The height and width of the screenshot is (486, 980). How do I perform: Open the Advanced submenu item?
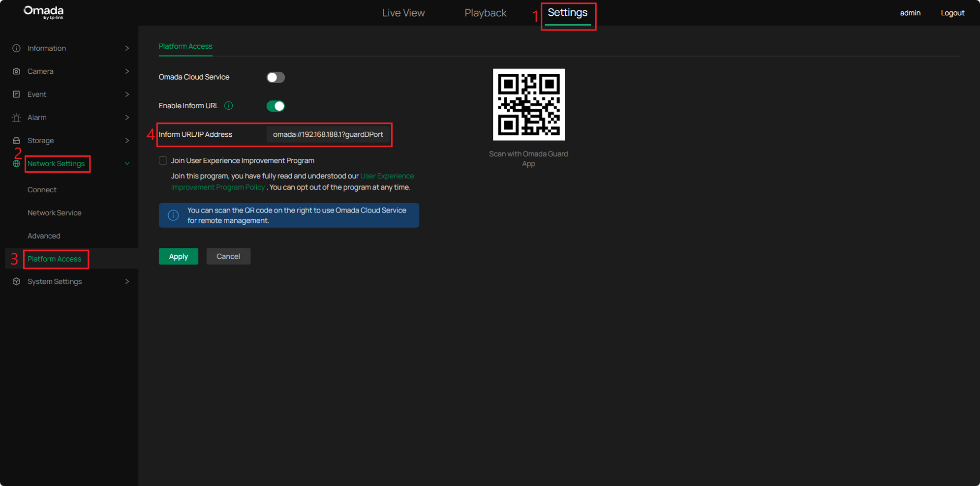point(44,236)
